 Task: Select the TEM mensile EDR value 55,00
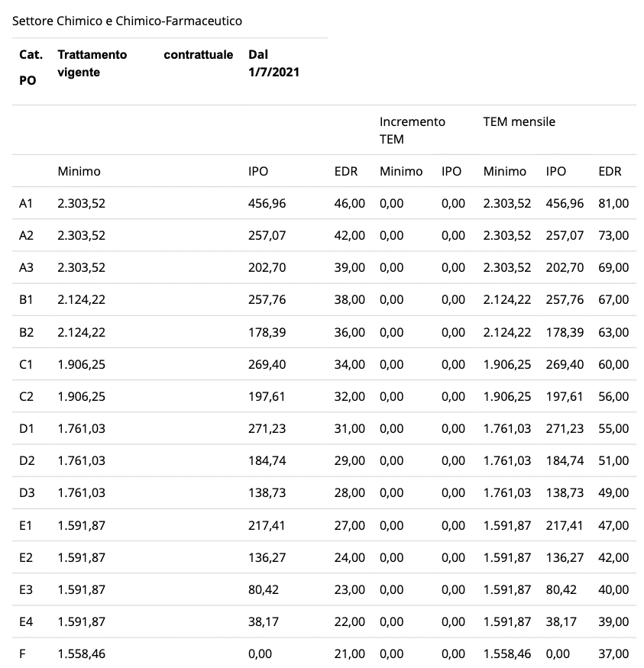coord(613,428)
